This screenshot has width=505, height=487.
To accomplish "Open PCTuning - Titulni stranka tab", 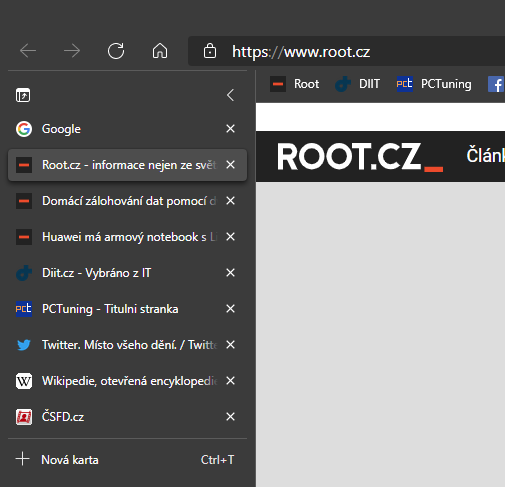I will pyautogui.click(x=127, y=309).
